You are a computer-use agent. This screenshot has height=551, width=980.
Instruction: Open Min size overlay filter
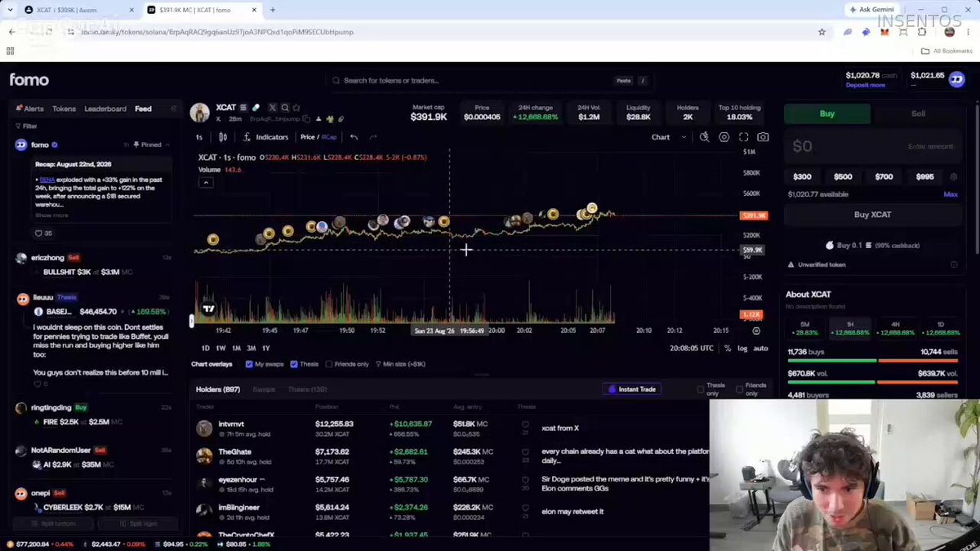(401, 364)
